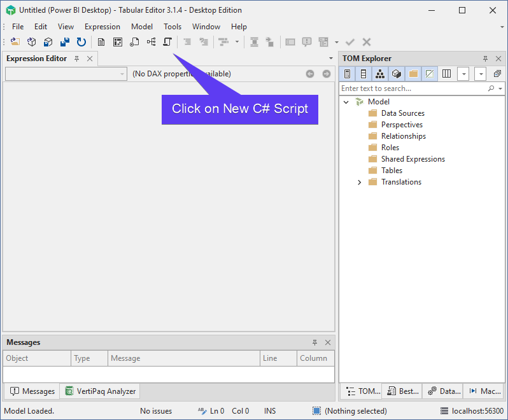Open the second filter dropdown in TOM Explorer
The height and width of the screenshot is (420, 508).
pyautogui.click(x=481, y=74)
